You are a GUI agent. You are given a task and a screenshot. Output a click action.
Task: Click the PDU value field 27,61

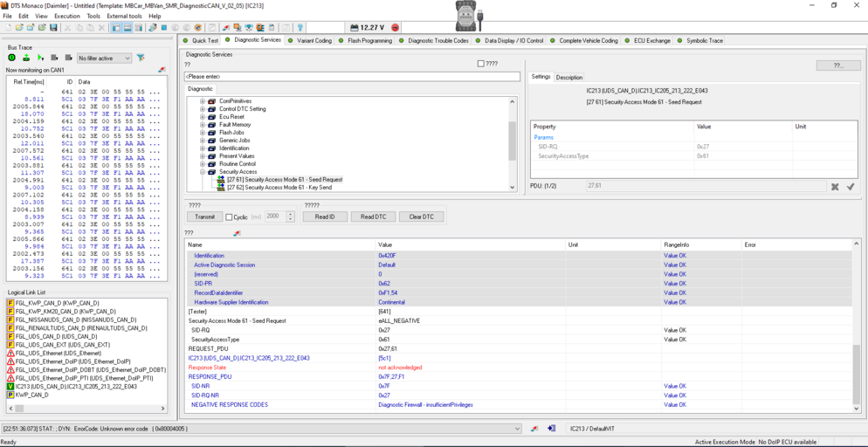pyautogui.click(x=705, y=187)
